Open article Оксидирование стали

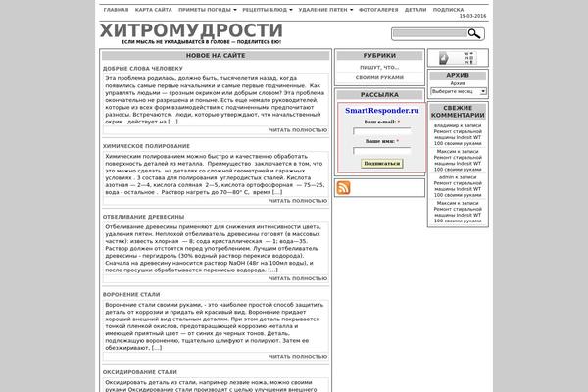coord(140,372)
